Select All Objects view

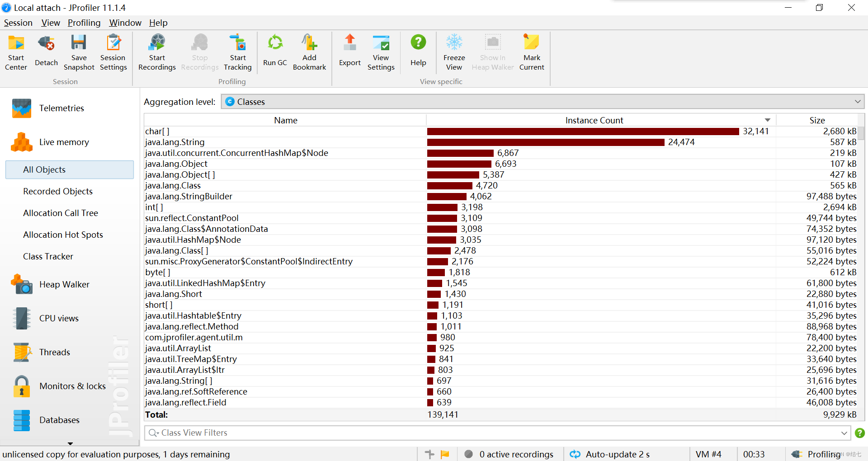pyautogui.click(x=70, y=169)
